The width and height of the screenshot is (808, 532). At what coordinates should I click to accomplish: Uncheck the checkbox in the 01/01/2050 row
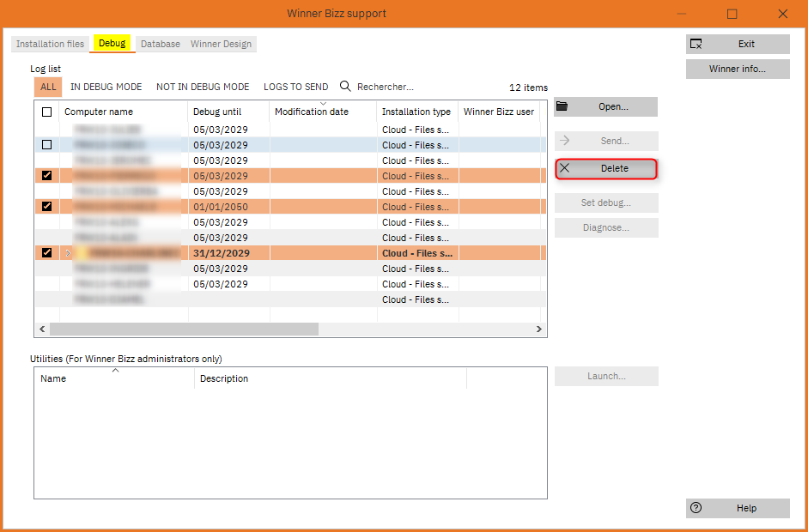(x=47, y=207)
